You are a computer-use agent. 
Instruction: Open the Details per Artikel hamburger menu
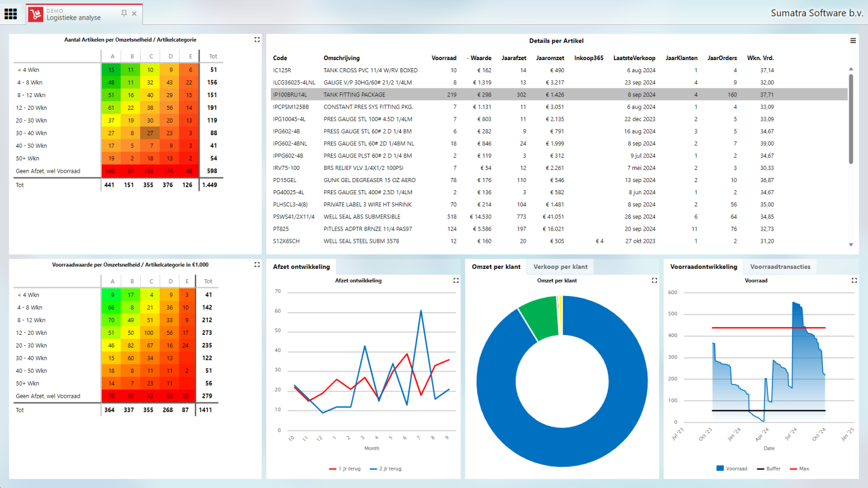[x=852, y=40]
